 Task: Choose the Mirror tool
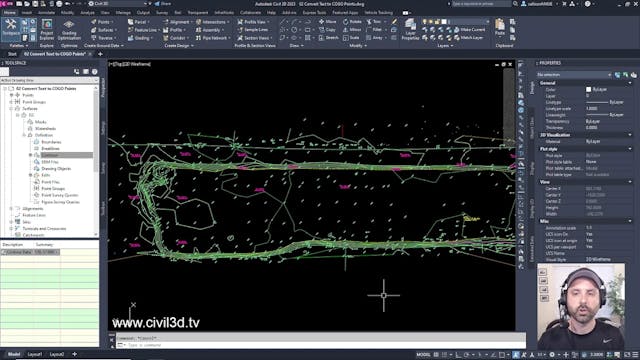point(352,30)
